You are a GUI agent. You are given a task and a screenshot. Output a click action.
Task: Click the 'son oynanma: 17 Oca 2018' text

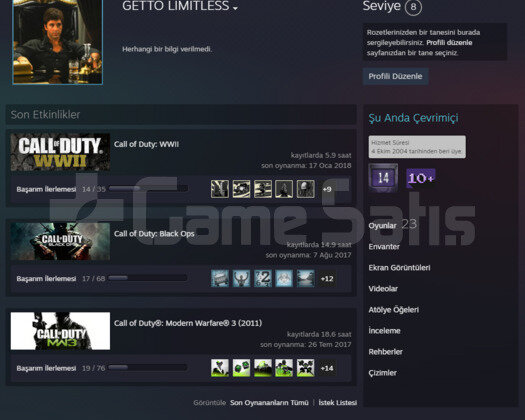306,165
